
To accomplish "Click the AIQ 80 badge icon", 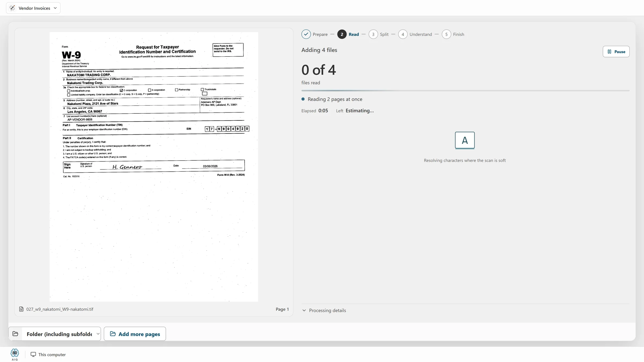I will (15, 354).
